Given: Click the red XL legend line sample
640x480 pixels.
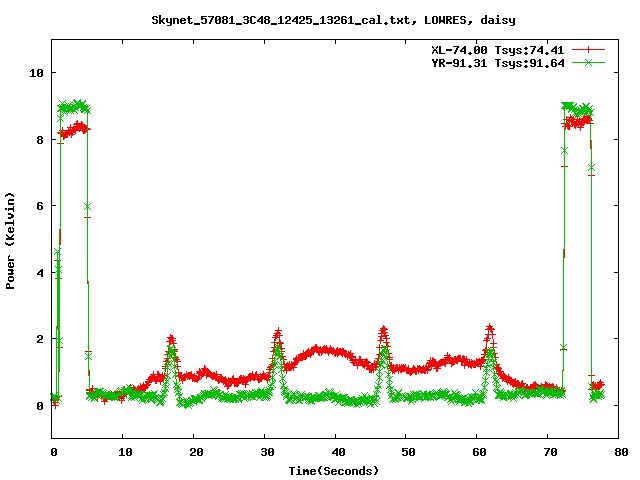Looking at the screenshot, I should [588, 50].
